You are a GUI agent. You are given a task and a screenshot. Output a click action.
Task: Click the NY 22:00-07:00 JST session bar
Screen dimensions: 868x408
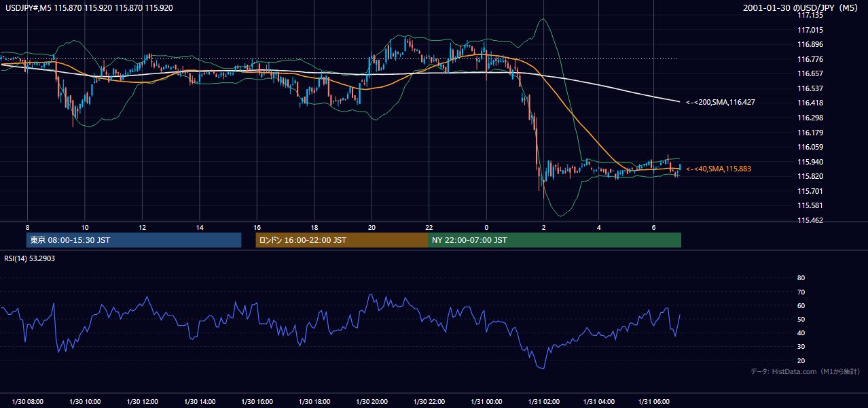pos(554,240)
